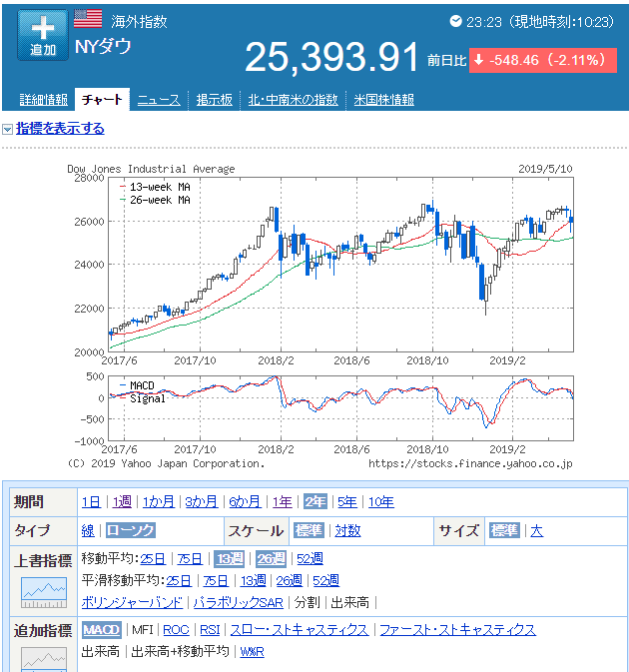Image resolution: width=629 pixels, height=672 pixels.
Task: Click the red down-arrow change indicator
Action: pos(479,60)
